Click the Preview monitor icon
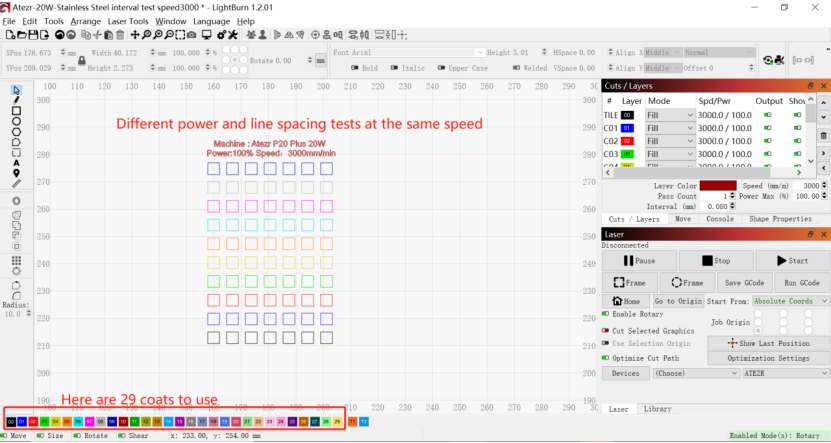831x443 pixels. click(207, 35)
